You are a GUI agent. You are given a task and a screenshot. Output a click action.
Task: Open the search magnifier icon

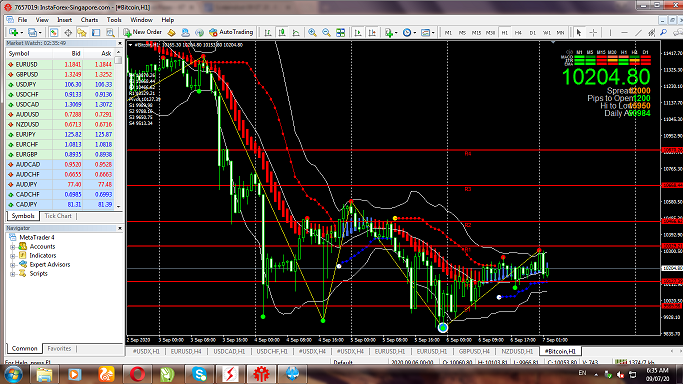(x=664, y=33)
